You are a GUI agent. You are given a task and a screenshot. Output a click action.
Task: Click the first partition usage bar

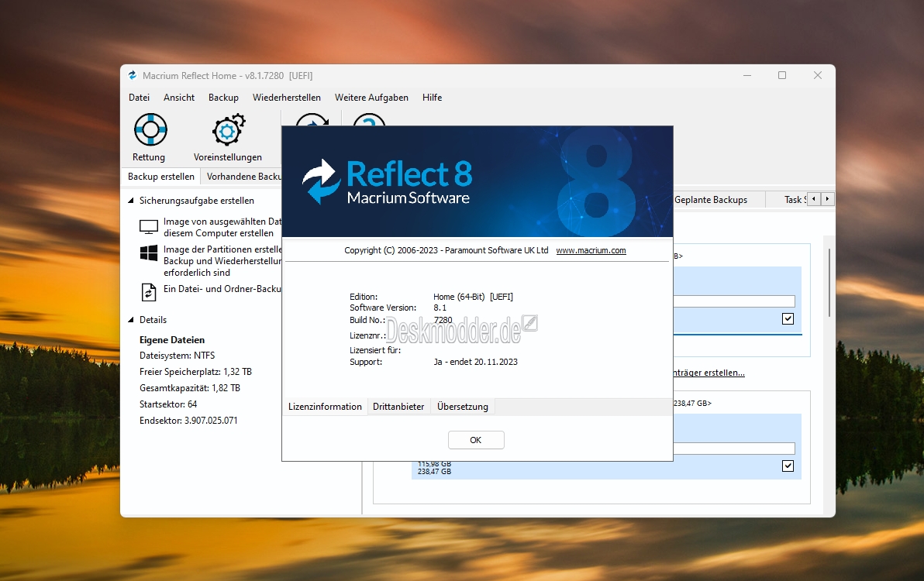point(734,301)
